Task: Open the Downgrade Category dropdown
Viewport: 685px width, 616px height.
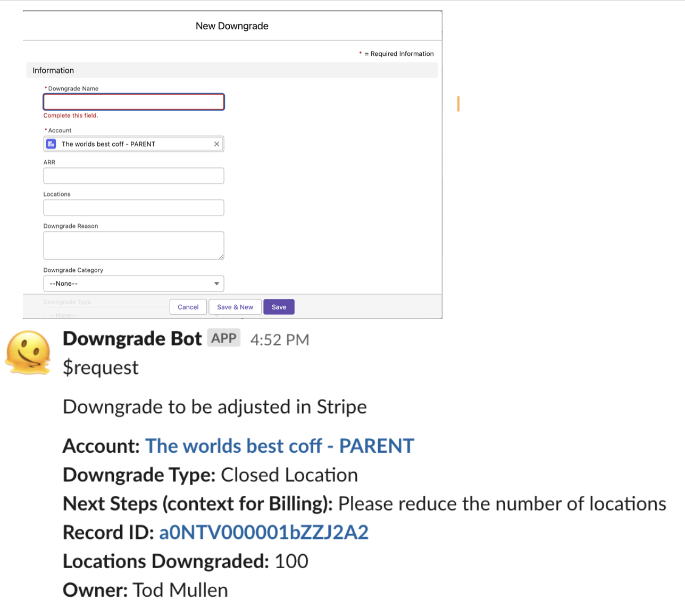Action: pos(133,284)
